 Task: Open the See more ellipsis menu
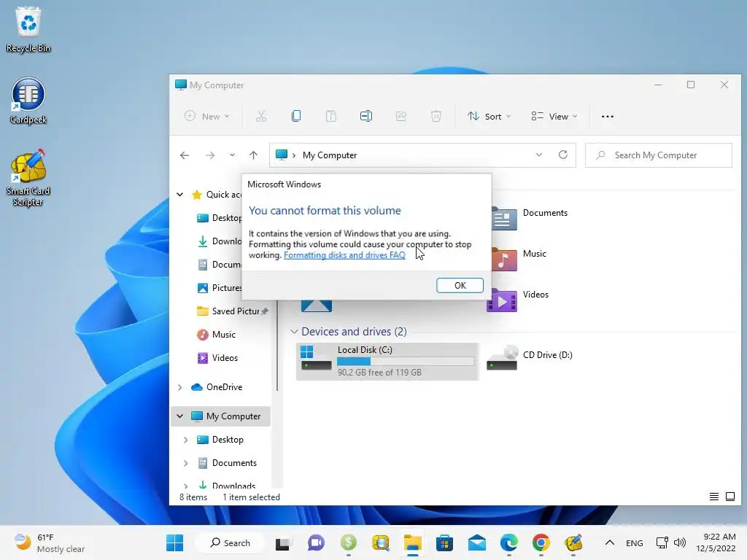608,116
